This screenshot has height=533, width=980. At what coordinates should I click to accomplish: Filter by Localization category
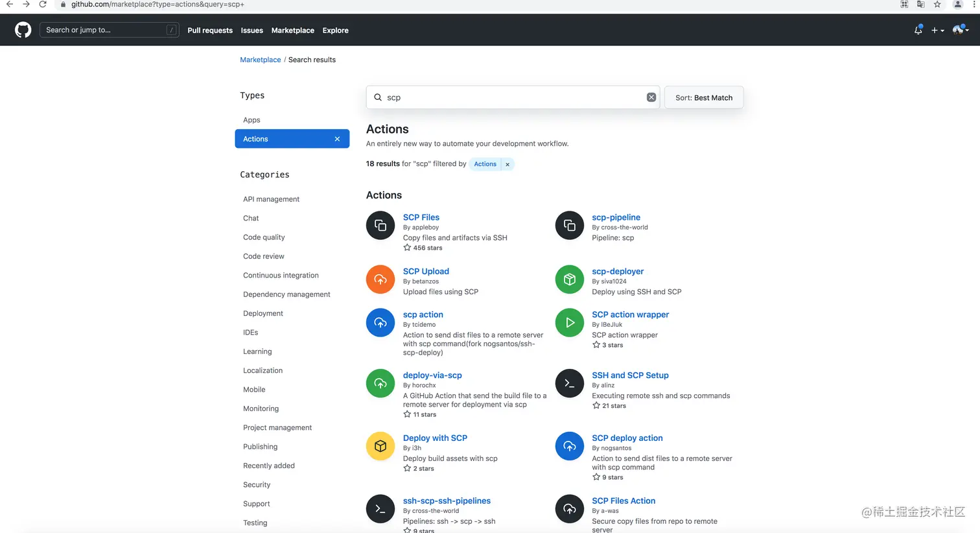pos(262,370)
